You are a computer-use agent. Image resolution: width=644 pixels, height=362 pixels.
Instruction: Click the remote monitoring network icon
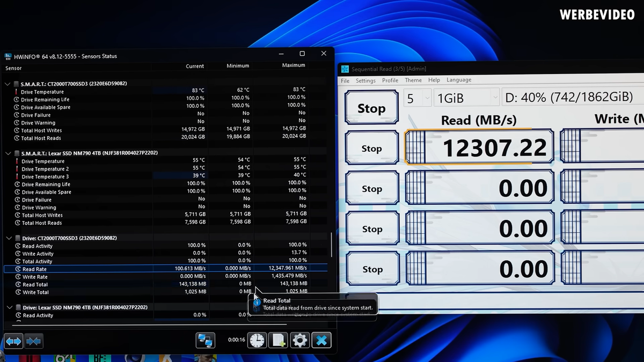(x=206, y=339)
